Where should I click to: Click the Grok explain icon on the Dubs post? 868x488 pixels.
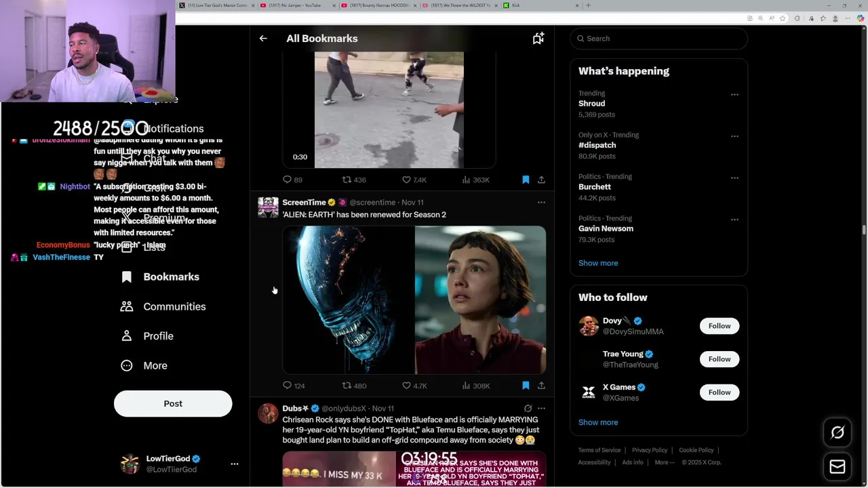click(528, 409)
